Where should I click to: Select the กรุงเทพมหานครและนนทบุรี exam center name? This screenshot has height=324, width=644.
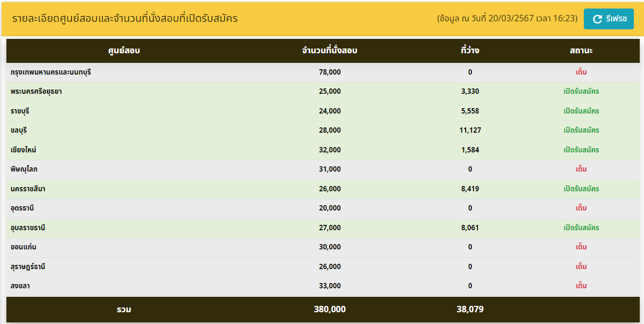(51, 72)
